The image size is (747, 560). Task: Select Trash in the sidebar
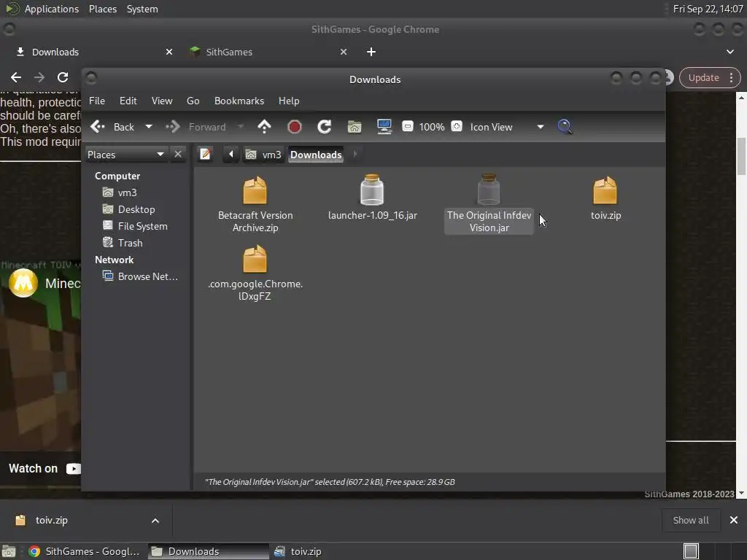click(x=123, y=243)
